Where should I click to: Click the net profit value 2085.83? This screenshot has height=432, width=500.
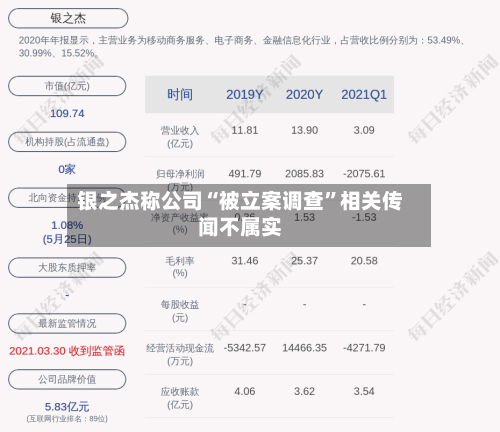tap(304, 174)
